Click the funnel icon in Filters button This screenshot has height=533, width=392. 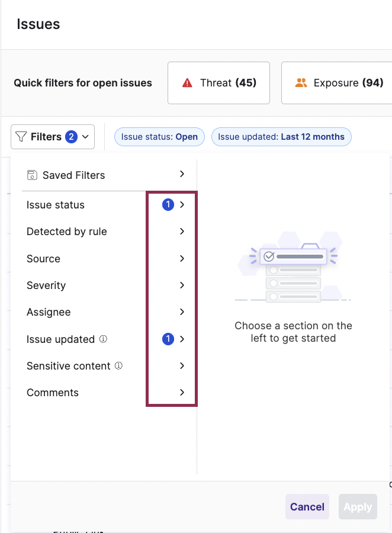[x=21, y=137]
